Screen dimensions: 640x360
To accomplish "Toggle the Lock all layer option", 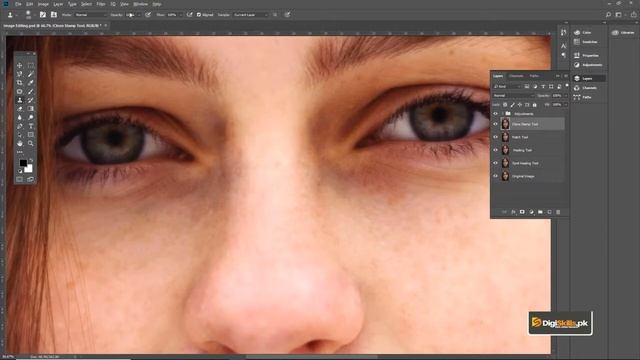I will (535, 105).
